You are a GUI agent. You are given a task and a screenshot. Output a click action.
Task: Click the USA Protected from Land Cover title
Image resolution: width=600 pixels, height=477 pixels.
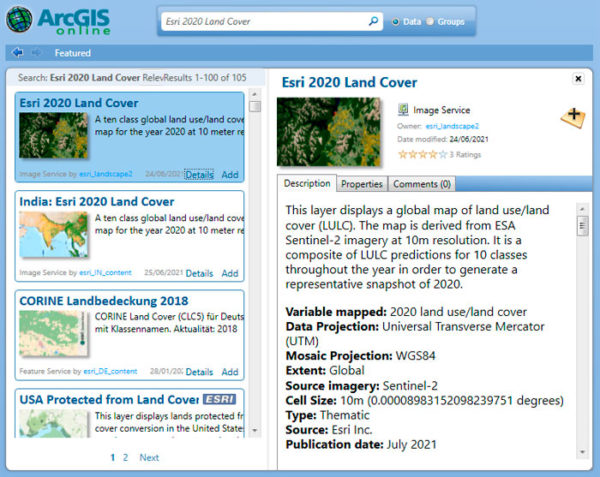pyautogui.click(x=109, y=399)
